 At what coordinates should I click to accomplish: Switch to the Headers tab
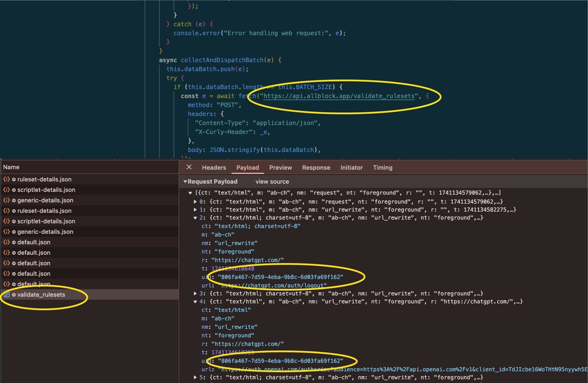[214, 167]
